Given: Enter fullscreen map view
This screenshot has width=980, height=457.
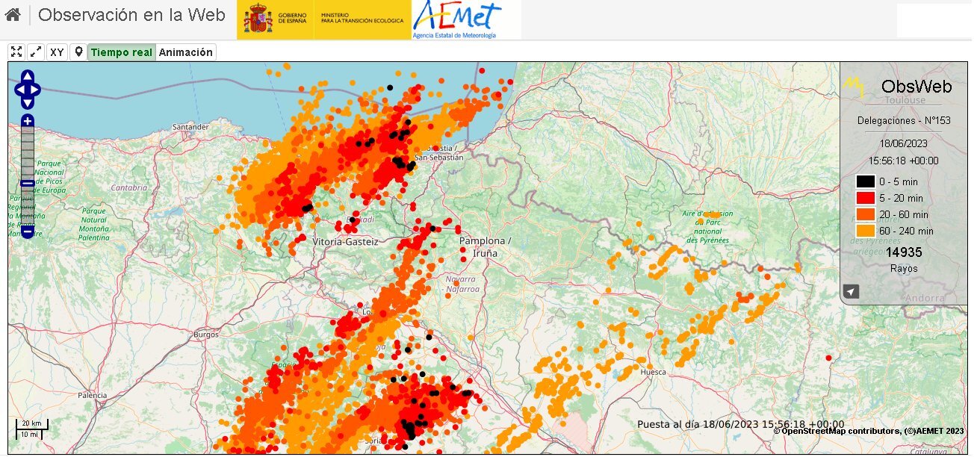Looking at the screenshot, I should tap(17, 52).
